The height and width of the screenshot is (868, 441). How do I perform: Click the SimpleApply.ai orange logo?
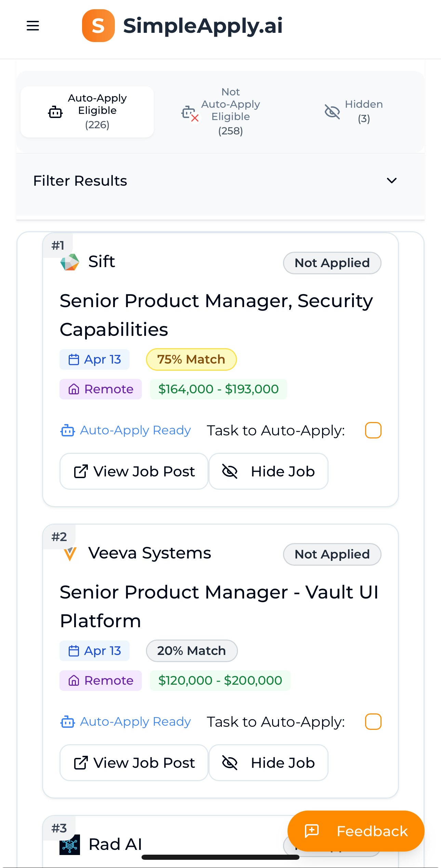(98, 26)
